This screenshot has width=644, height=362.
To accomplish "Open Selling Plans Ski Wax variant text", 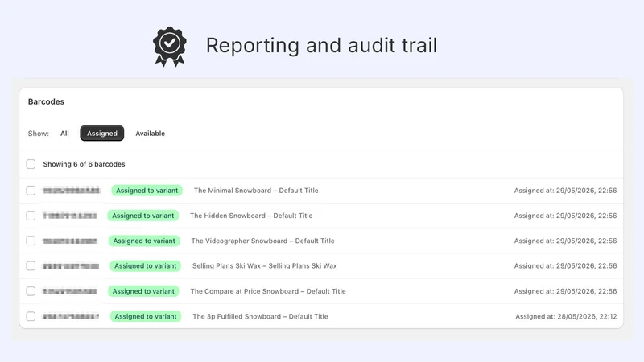I will 265,266.
